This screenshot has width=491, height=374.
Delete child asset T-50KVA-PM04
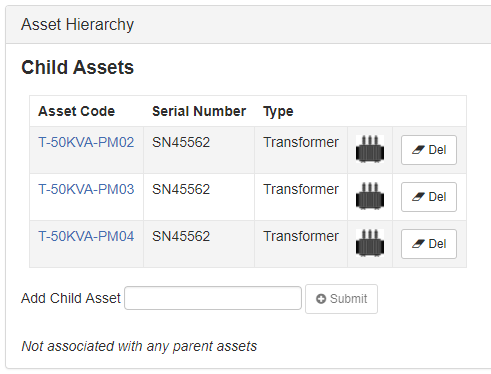click(x=429, y=244)
